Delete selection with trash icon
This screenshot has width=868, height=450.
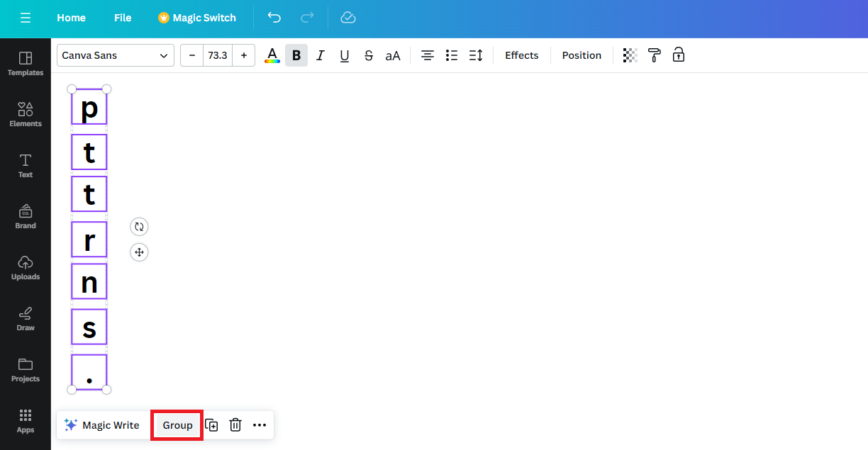pos(235,425)
